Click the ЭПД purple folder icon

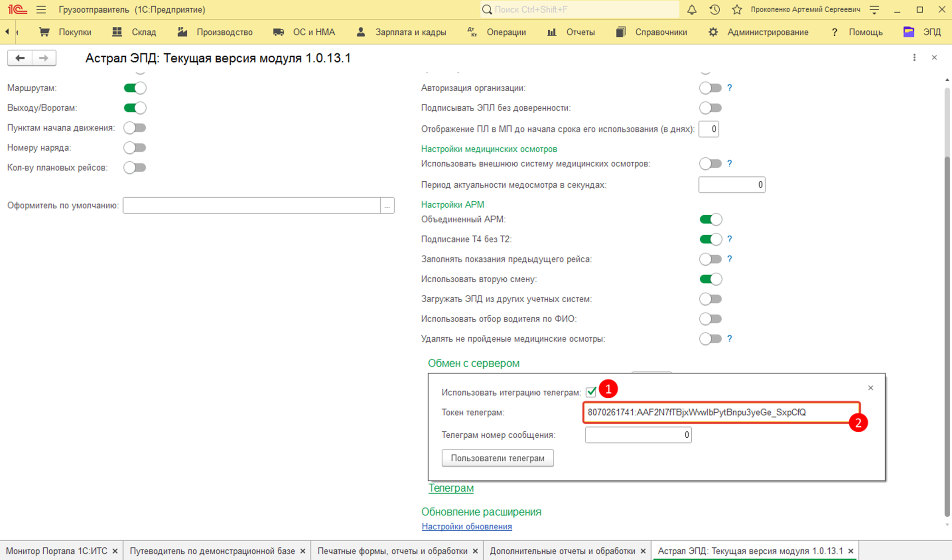[x=908, y=32]
